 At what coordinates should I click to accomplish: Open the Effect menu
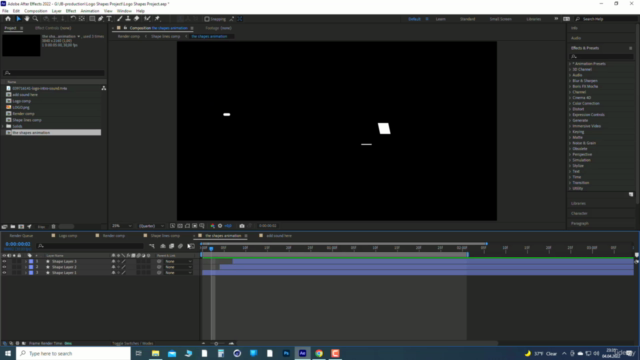click(71, 11)
